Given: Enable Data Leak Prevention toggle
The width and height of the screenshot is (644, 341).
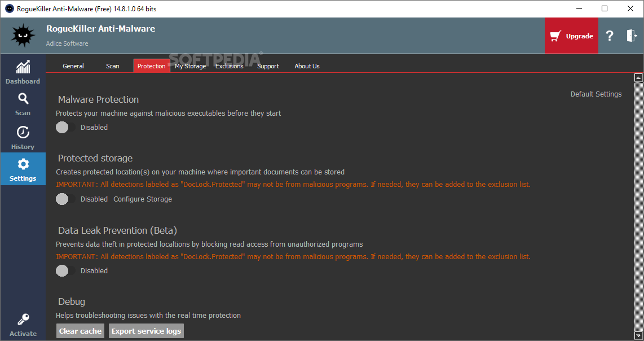Looking at the screenshot, I should pos(66,270).
